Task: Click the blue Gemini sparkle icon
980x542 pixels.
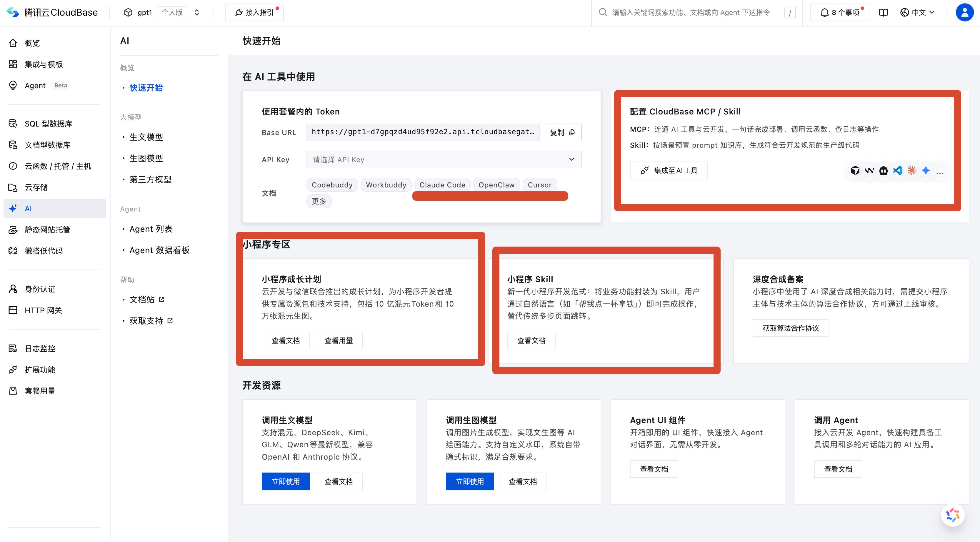Action: [926, 171]
